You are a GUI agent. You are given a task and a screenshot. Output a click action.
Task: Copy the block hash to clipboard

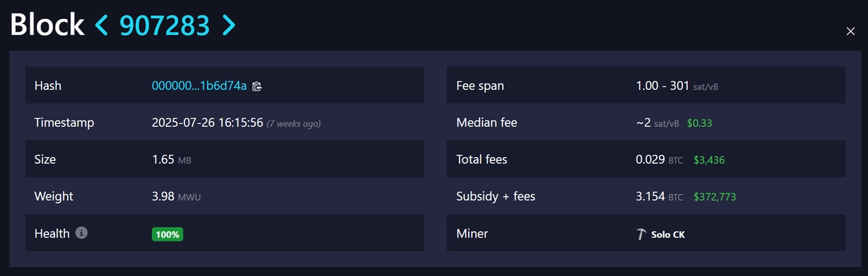pyautogui.click(x=256, y=86)
